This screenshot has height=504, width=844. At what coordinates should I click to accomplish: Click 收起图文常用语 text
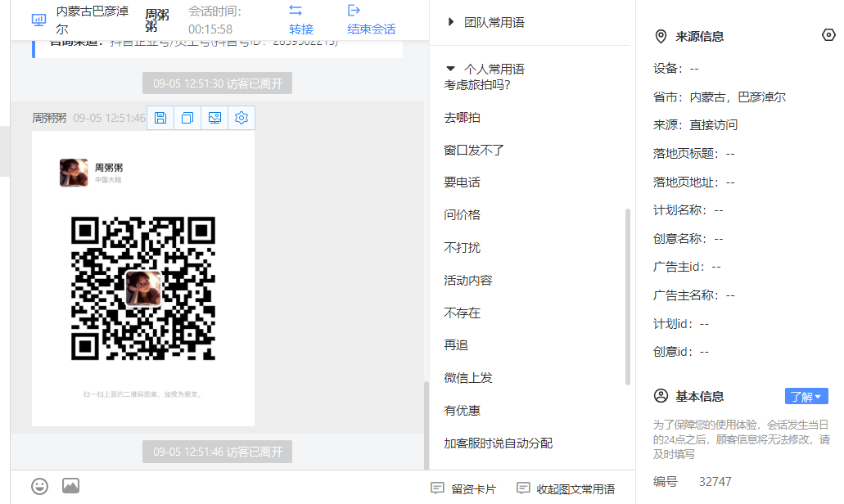[575, 489]
